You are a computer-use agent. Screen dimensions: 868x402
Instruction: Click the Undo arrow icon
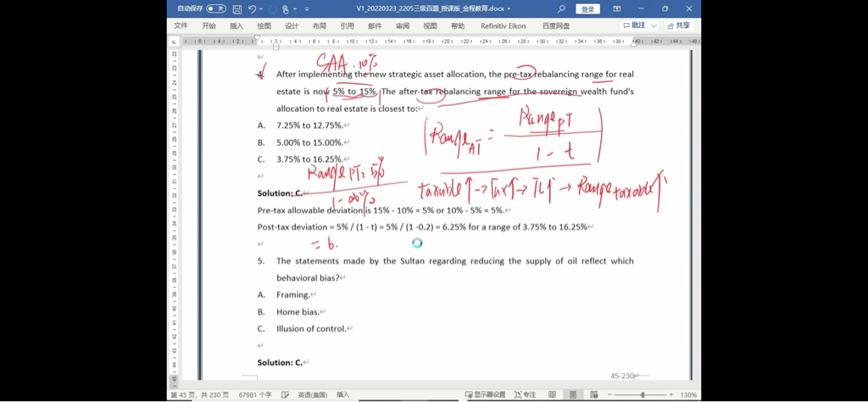click(252, 8)
